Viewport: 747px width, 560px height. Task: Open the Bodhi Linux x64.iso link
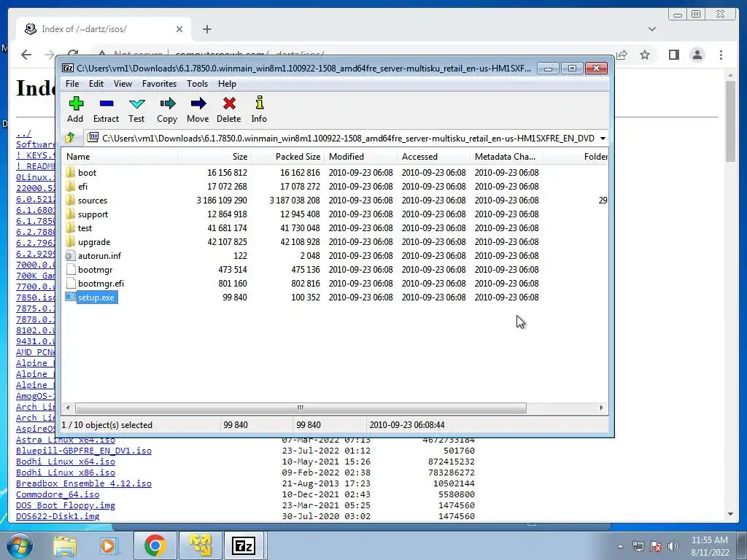pos(65,462)
